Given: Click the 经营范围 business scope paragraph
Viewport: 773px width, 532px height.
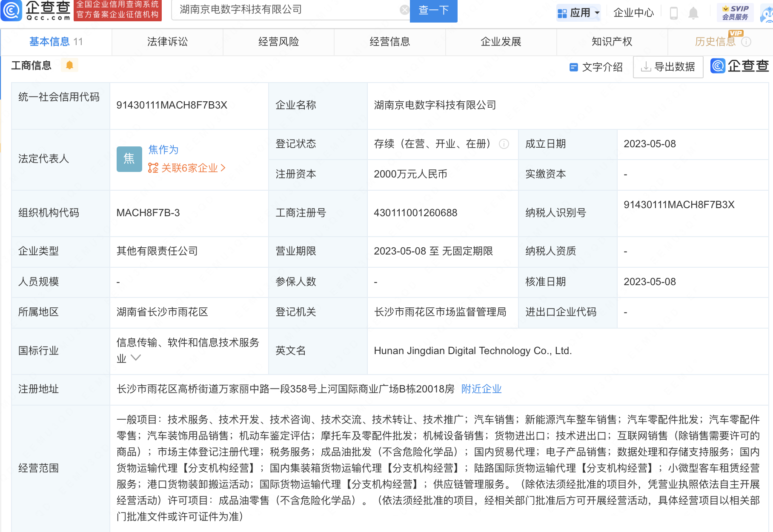Looking at the screenshot, I should click(x=438, y=468).
